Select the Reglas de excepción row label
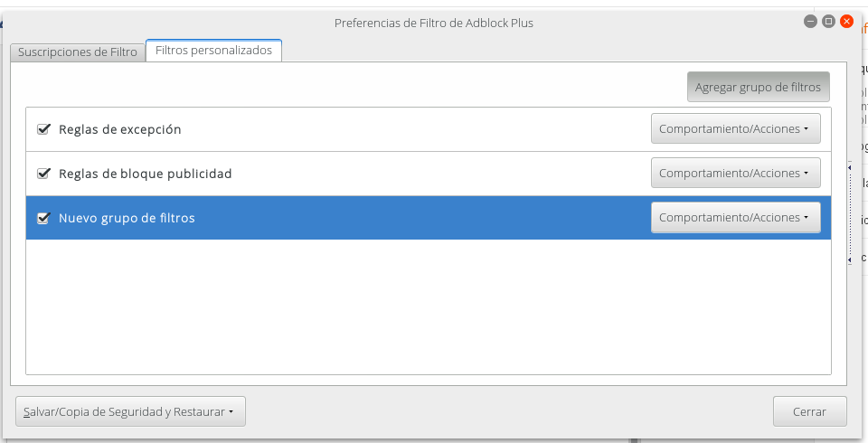The width and height of the screenshot is (868, 443). tap(120, 129)
